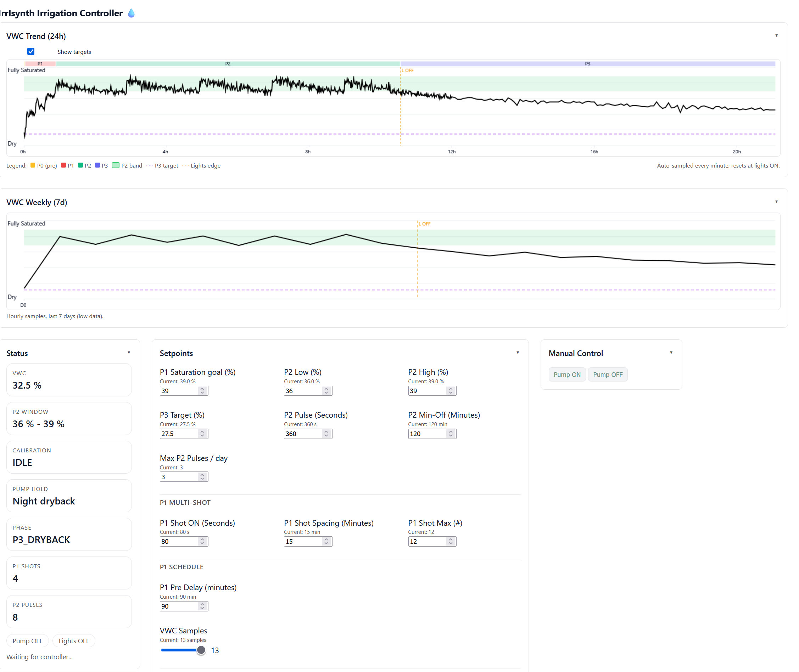Collapse the VWC Weekly (7d) panel
Screen dimensions: 799x672
777,202
